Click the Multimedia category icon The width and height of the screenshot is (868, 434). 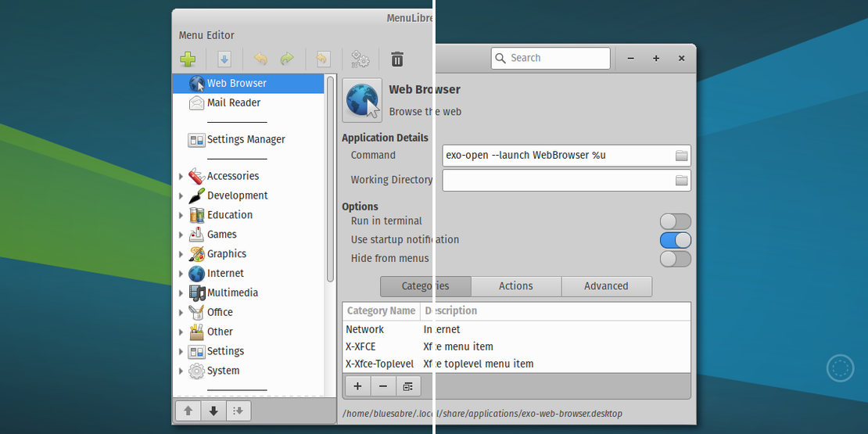point(196,292)
